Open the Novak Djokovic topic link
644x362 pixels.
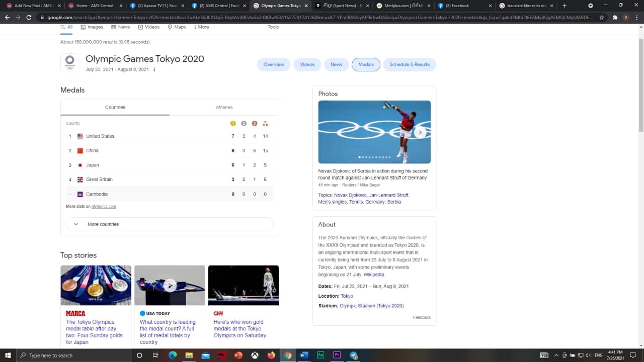350,195
